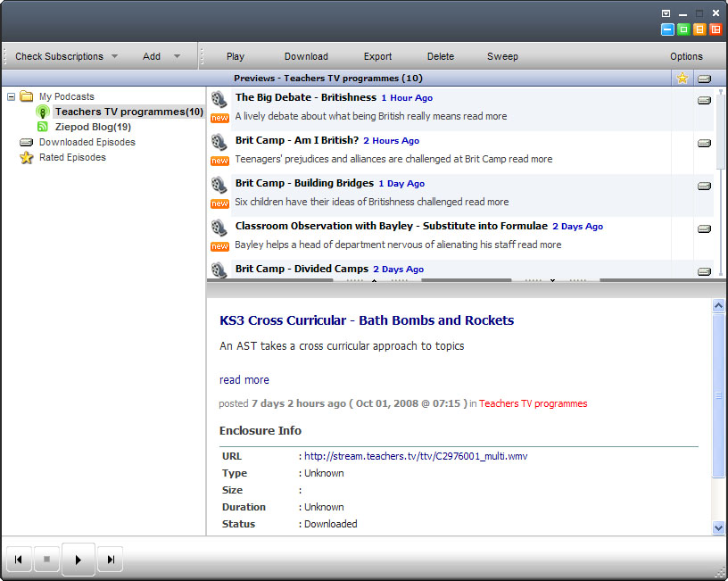Viewport: 728px width, 581px height.
Task: Collapse the My Podcasts tree node
Action: pyautogui.click(x=11, y=96)
